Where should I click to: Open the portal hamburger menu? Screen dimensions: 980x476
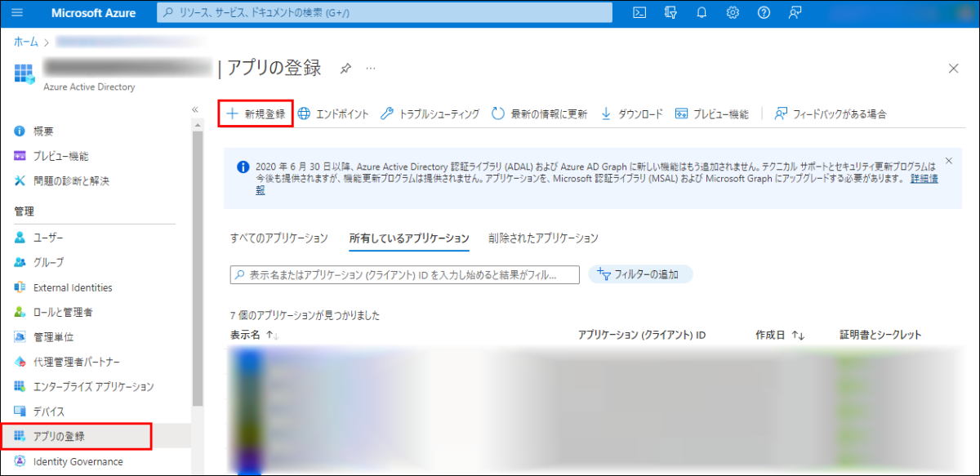point(18,12)
